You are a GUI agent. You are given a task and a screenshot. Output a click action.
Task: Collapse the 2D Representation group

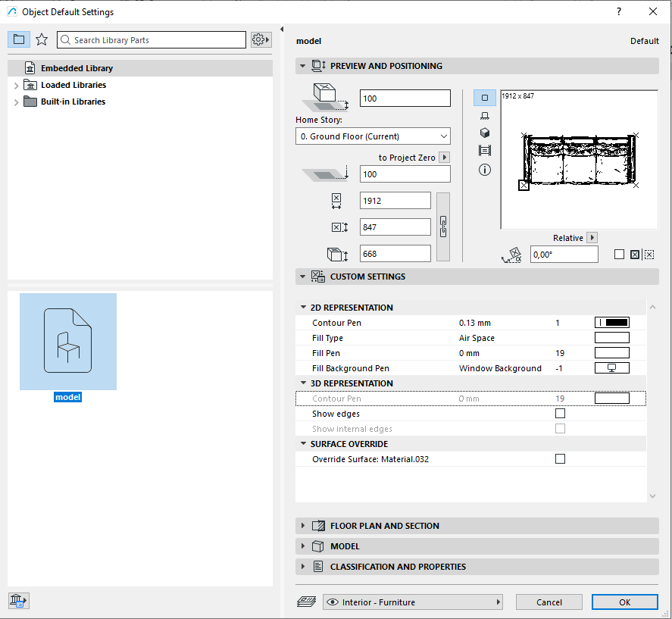point(303,308)
